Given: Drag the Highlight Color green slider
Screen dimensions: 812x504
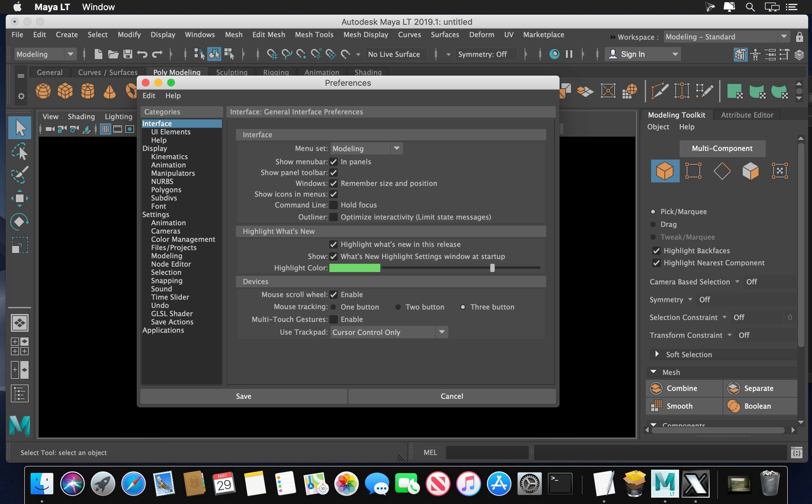Looking at the screenshot, I should [492, 268].
